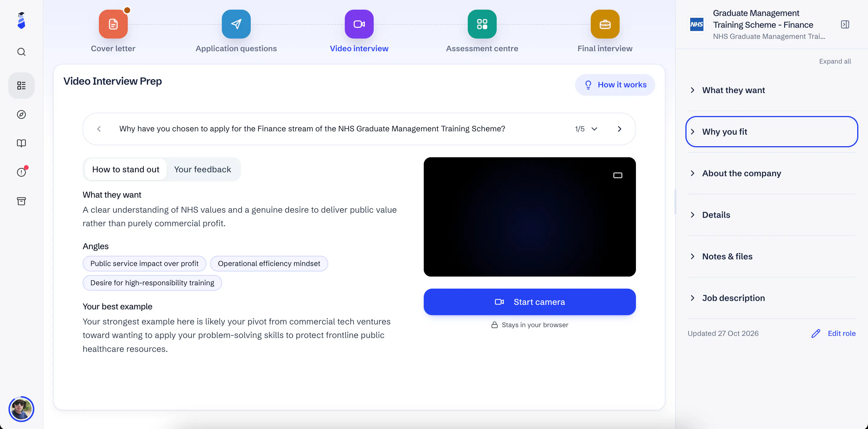Expand the Notes & files section
Viewport: 868px width, 429px height.
coord(772,257)
